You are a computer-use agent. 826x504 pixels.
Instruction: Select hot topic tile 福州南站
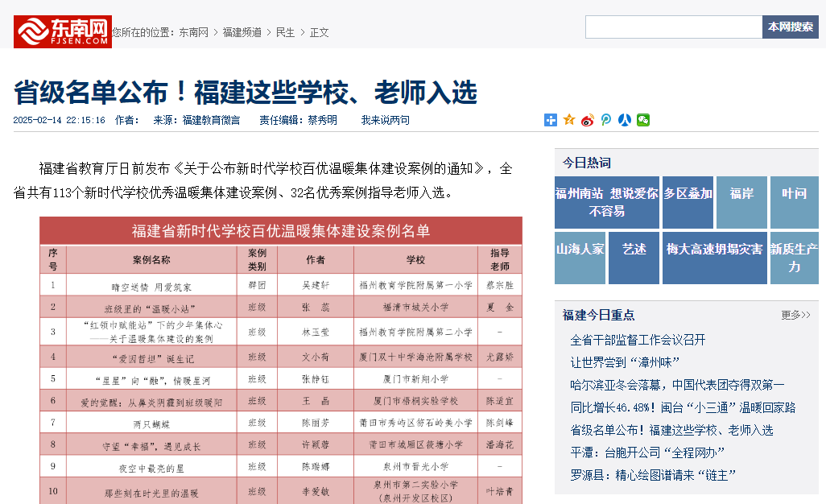(x=579, y=193)
